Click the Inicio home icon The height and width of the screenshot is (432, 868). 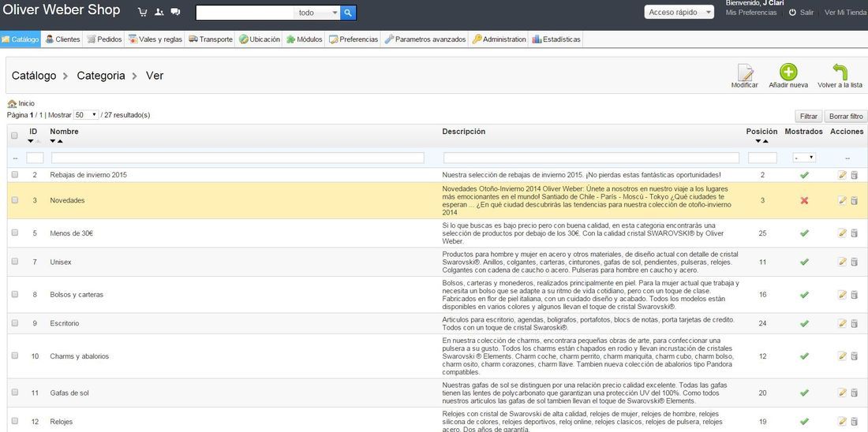[x=12, y=103]
